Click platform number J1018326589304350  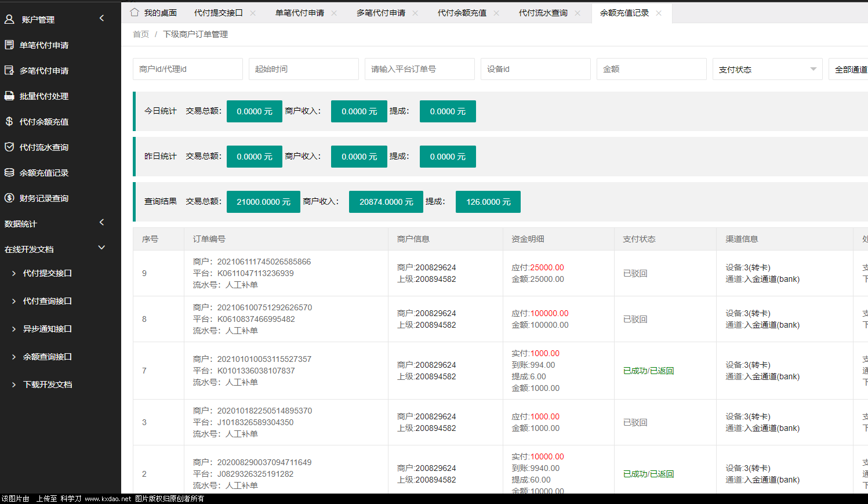(x=255, y=422)
